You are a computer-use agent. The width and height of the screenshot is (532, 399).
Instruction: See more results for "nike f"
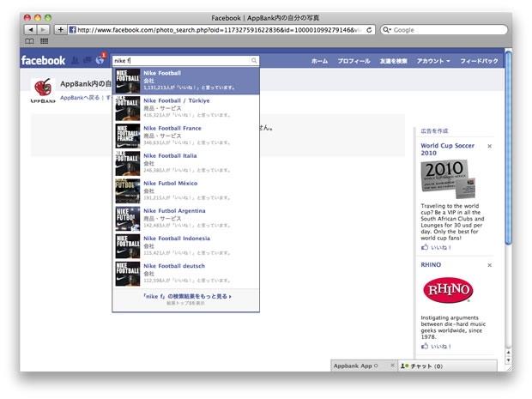pyautogui.click(x=187, y=296)
